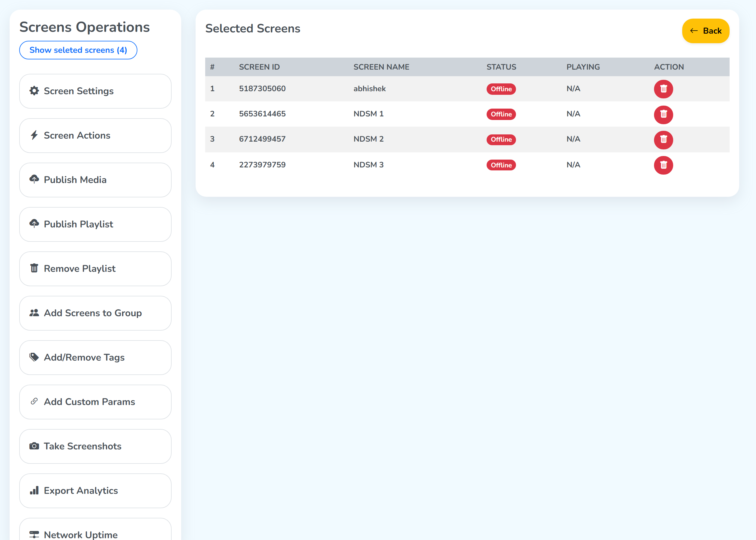Click the link icon for Add Custom Params
Screen dimensions: 756x540
[x=34, y=401]
